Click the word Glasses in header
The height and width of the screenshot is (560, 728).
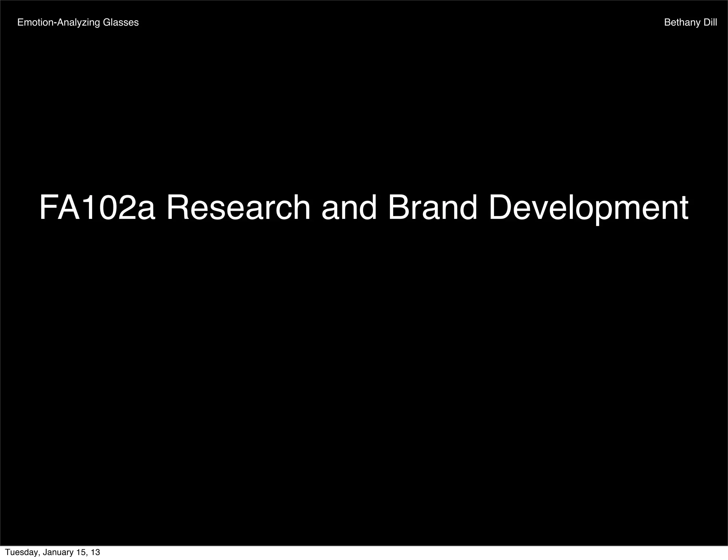(121, 23)
